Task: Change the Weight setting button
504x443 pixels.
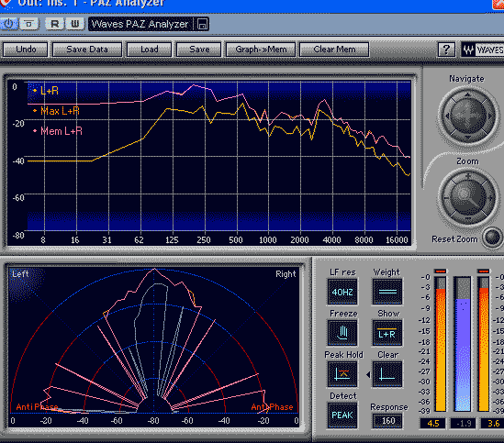Action: click(387, 292)
